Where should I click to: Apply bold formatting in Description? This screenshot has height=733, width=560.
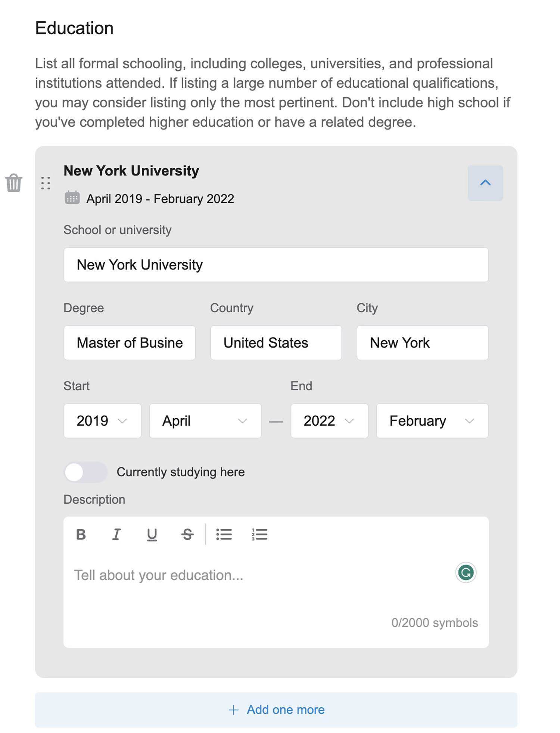pos(81,534)
